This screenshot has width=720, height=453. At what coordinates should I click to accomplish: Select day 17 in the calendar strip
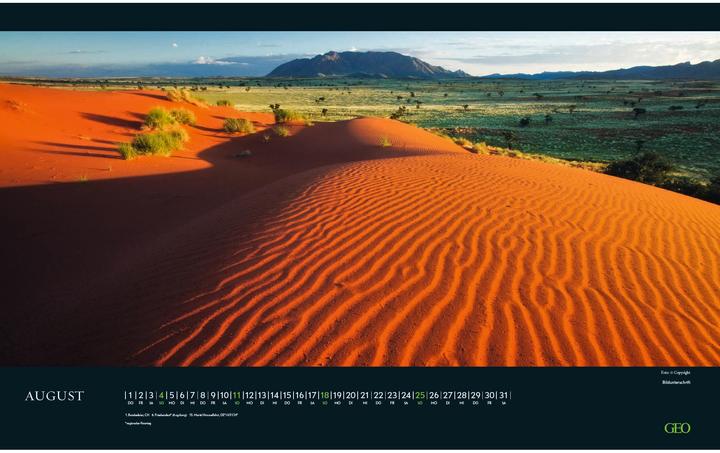(312, 395)
